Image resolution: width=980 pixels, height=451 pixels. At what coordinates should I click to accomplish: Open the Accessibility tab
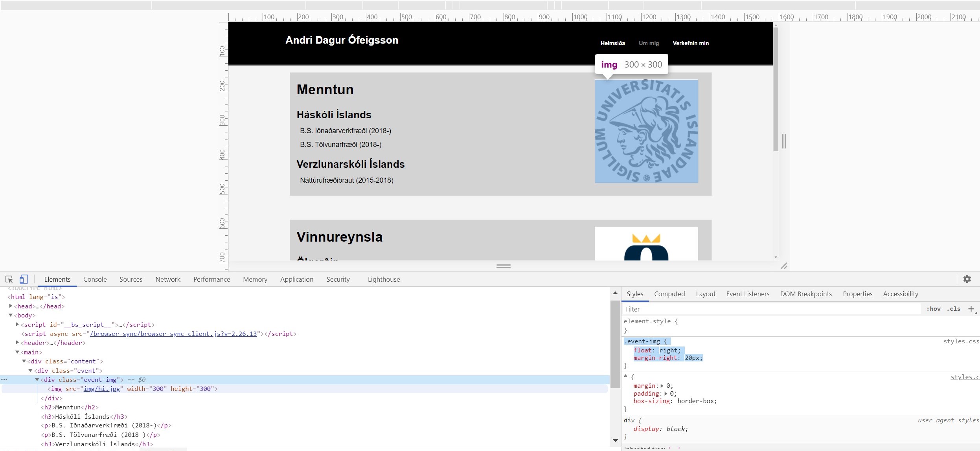tap(901, 294)
